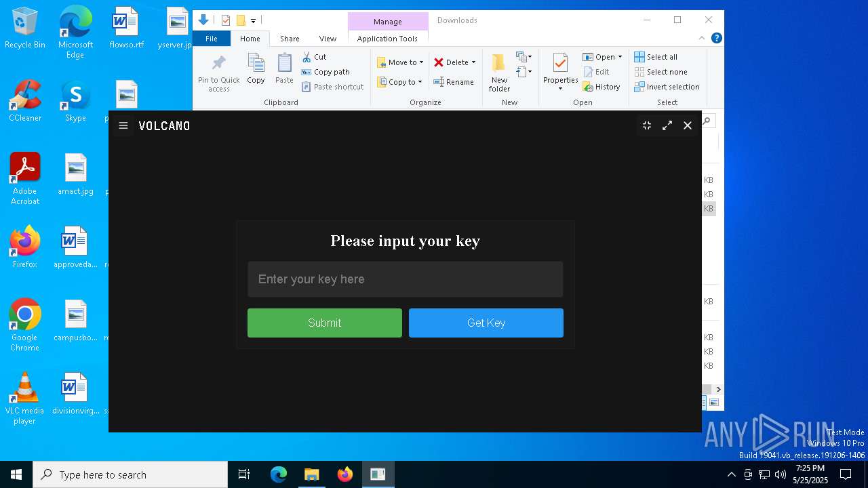Open Task View on the taskbar

click(244, 474)
